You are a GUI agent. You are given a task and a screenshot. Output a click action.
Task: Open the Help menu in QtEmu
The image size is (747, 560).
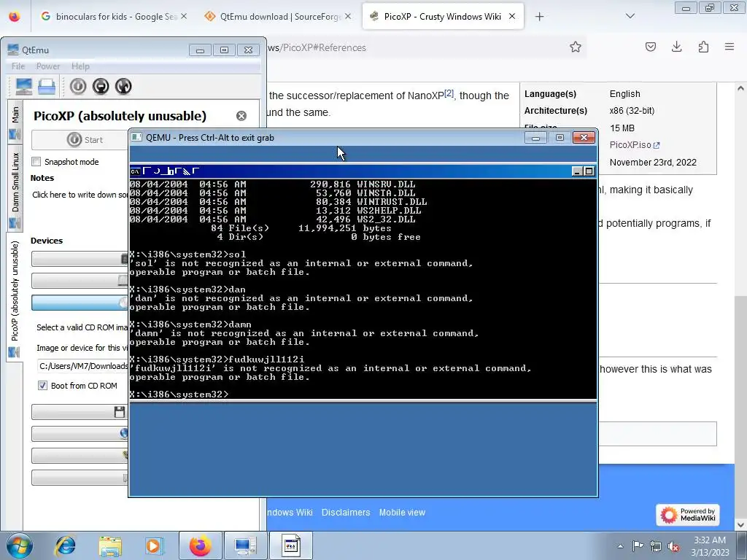pos(80,66)
